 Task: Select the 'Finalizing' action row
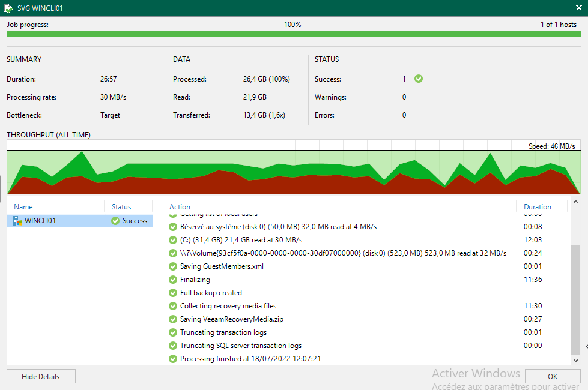[195, 280]
